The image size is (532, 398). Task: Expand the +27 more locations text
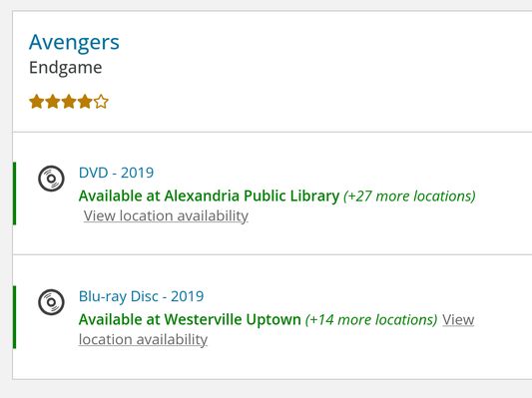(409, 197)
